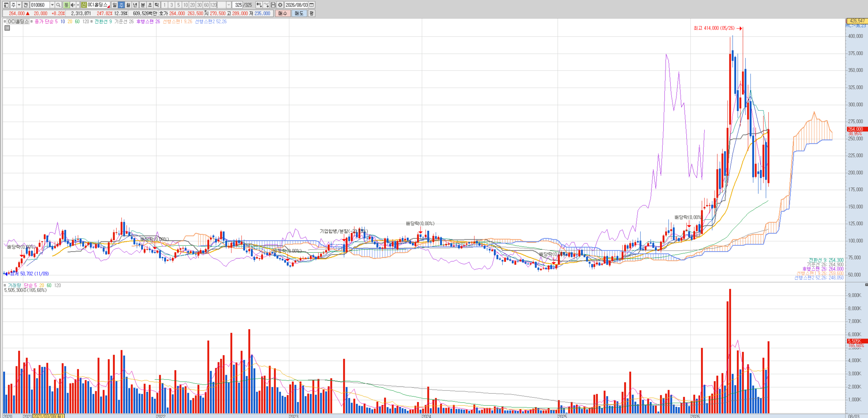Switch to 년 yearly chart period
Screen dimensions: 868x418
click(135, 5)
